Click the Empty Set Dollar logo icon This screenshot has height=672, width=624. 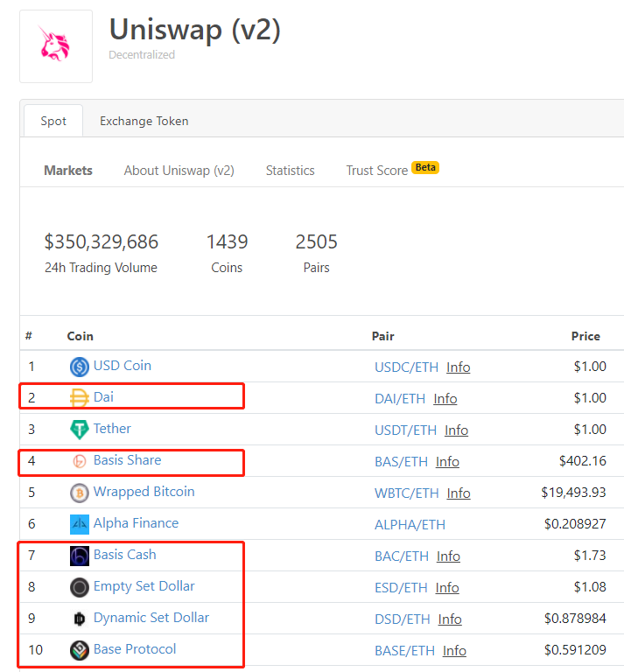80,587
